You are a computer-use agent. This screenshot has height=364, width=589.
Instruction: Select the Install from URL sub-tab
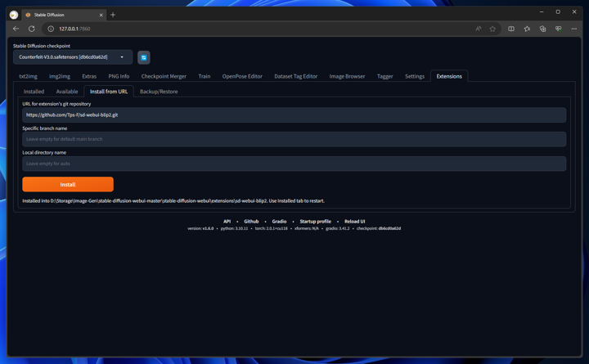[109, 92]
